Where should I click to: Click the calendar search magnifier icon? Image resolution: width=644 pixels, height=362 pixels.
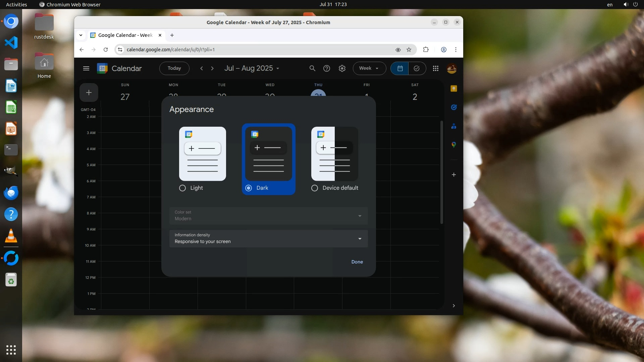tap(312, 68)
